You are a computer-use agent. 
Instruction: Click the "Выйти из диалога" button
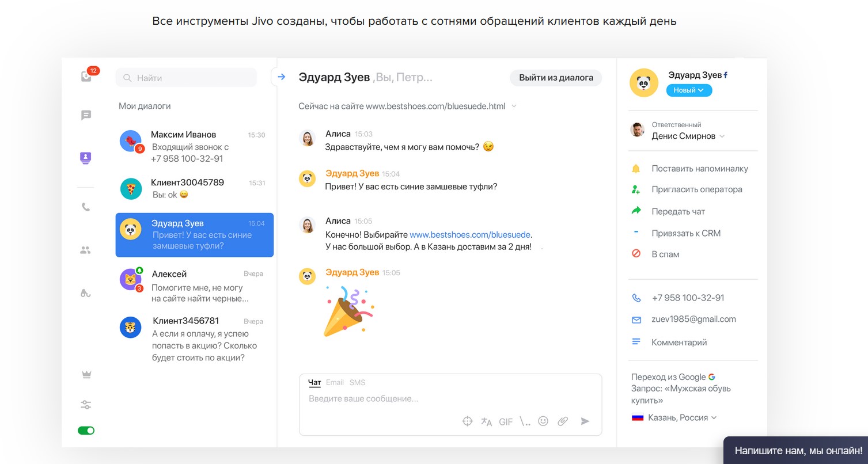(x=555, y=78)
